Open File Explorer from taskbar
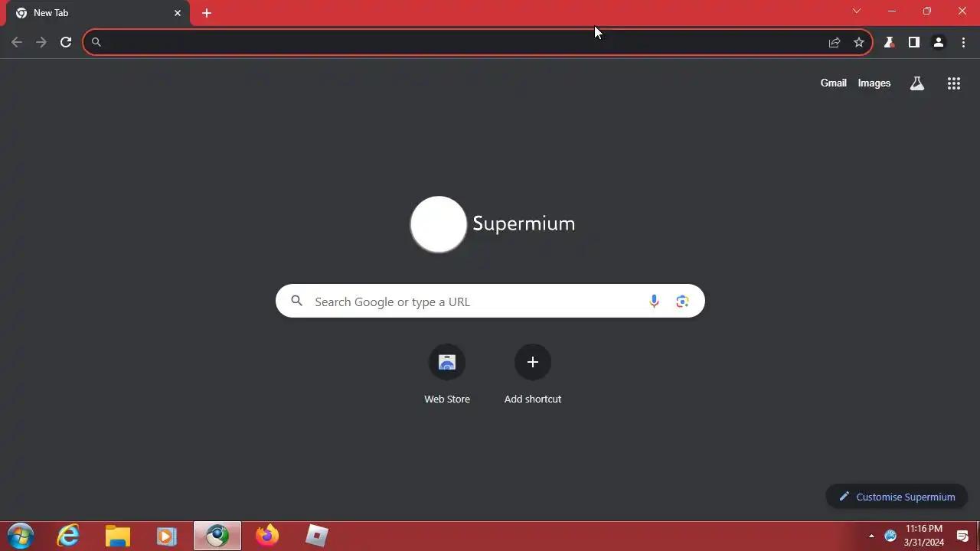 [118, 536]
